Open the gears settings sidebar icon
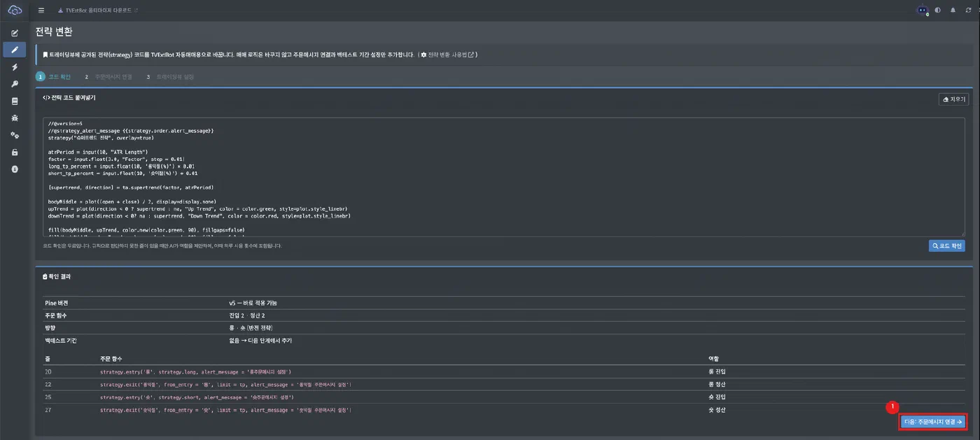The height and width of the screenshot is (440, 980). point(15,135)
